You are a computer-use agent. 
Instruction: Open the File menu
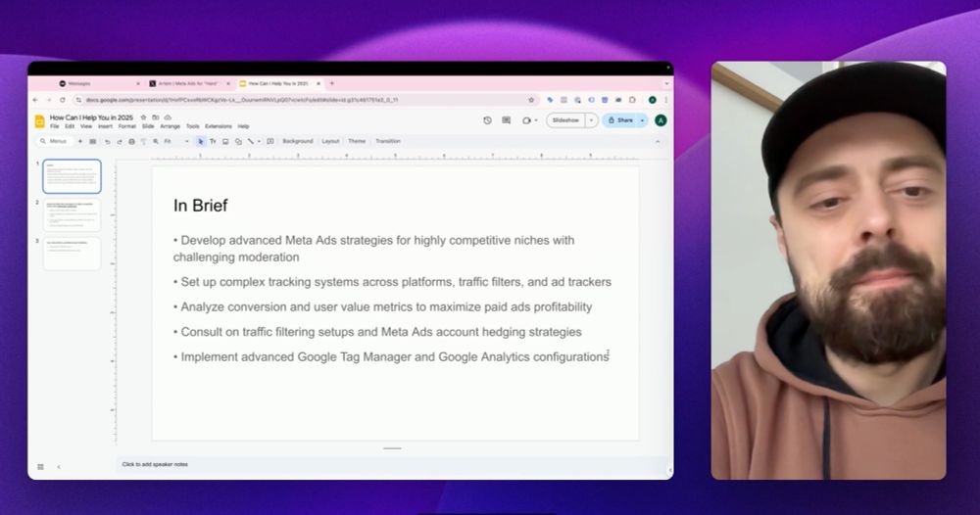54,126
